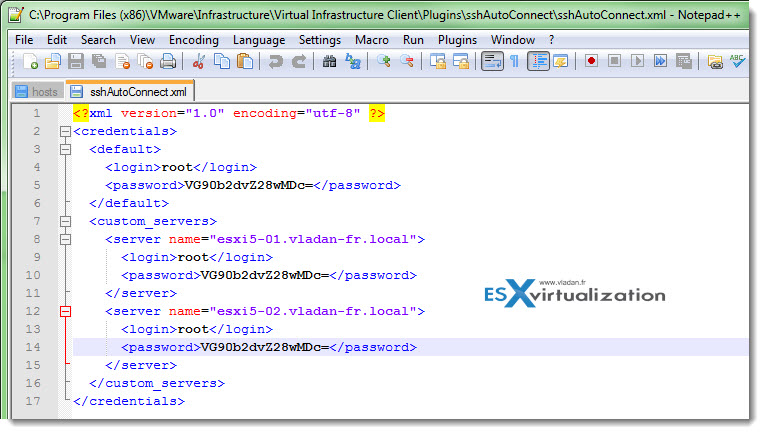Viewport: 764px width, 434px height.
Task: Zoom in on the text
Action: click(x=383, y=61)
